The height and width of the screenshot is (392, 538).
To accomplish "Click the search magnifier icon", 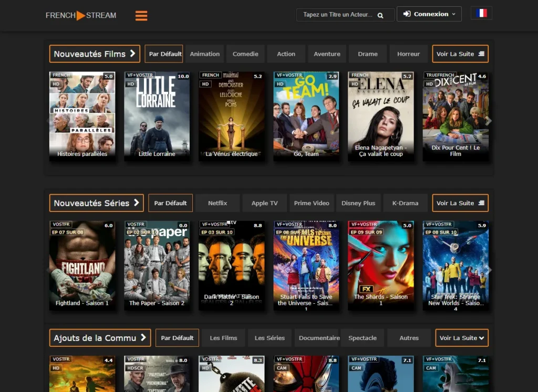I will (380, 15).
